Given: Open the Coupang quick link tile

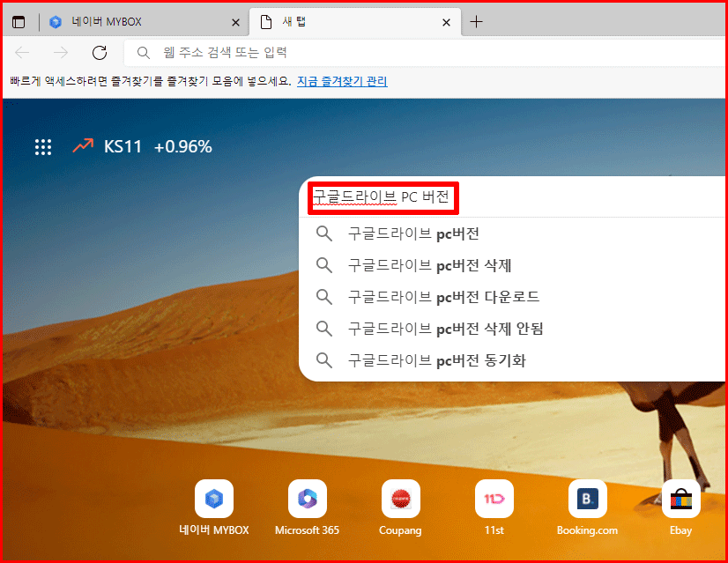Looking at the screenshot, I should (x=400, y=507).
